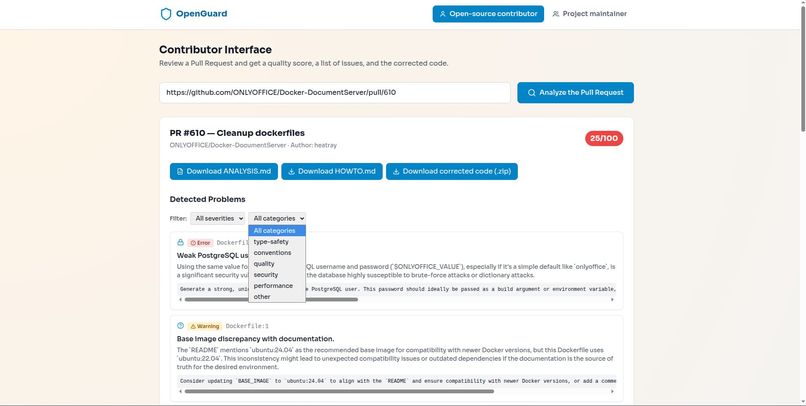Click Analyze the Pull Request button

(x=575, y=93)
